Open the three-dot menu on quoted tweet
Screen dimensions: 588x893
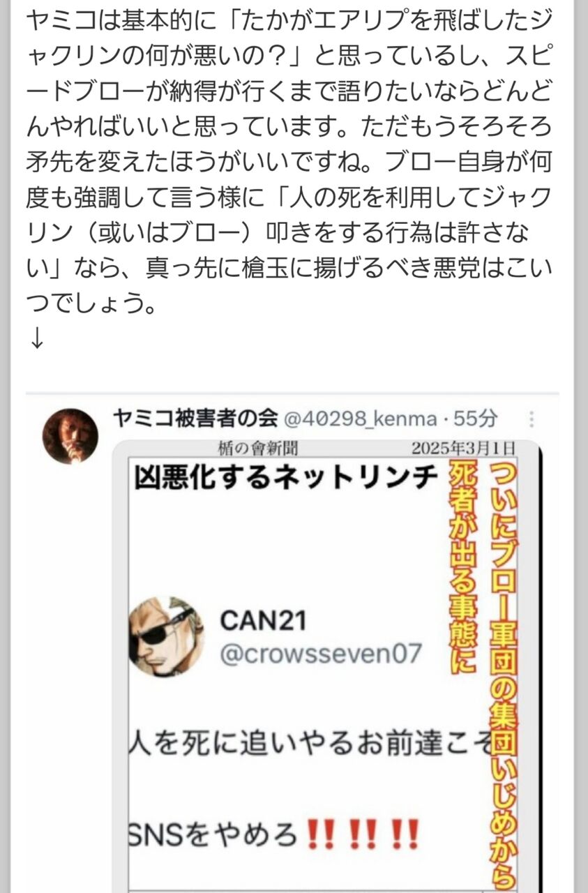[x=532, y=419]
